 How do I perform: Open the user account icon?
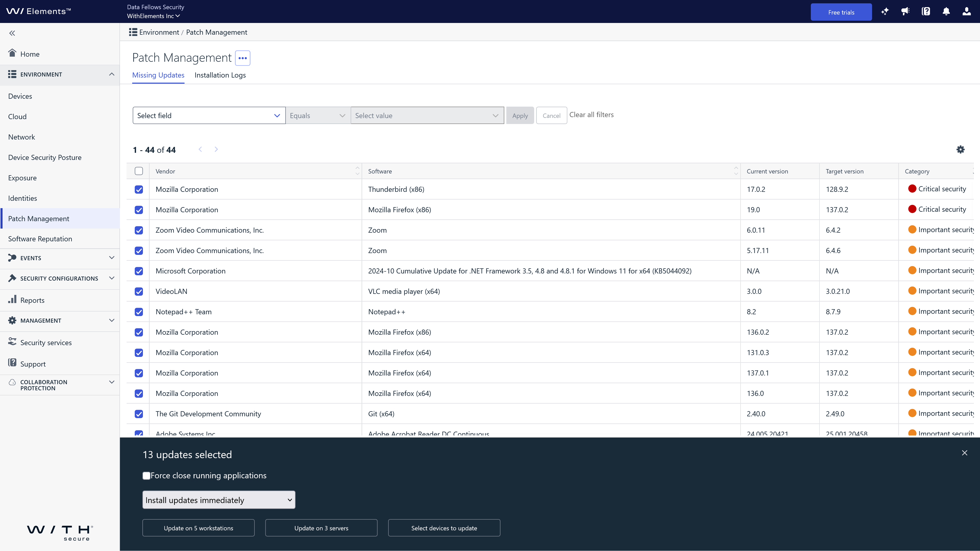(966, 11)
